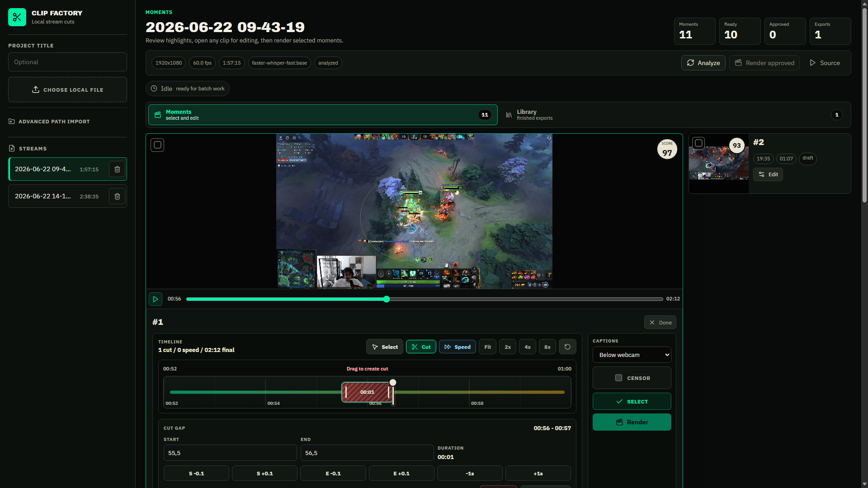Screen dimensions: 868x488
Task: Click the video playback progress slider
Action: point(425,299)
